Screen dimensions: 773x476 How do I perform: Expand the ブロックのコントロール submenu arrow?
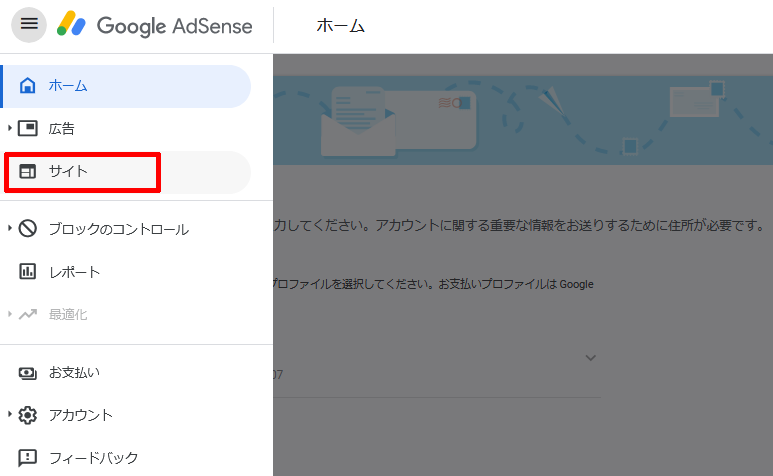tap(9, 228)
